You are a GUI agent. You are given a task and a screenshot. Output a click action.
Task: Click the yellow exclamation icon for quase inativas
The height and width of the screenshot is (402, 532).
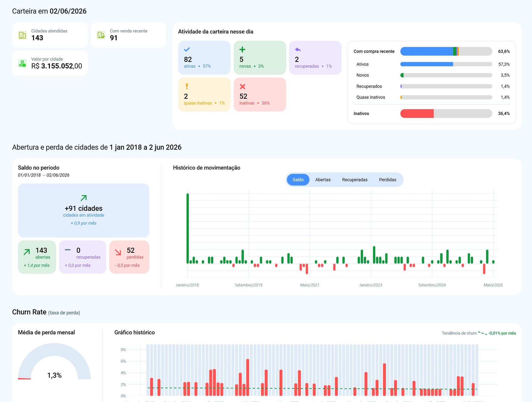click(187, 86)
